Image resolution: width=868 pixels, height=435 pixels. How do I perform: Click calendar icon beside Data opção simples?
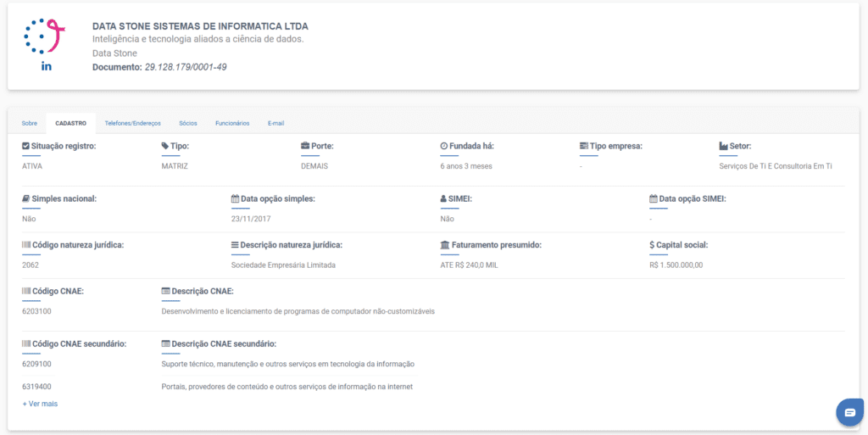click(235, 198)
